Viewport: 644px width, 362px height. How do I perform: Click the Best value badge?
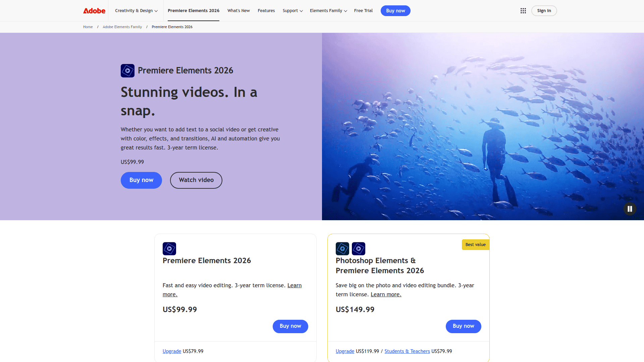(476, 245)
